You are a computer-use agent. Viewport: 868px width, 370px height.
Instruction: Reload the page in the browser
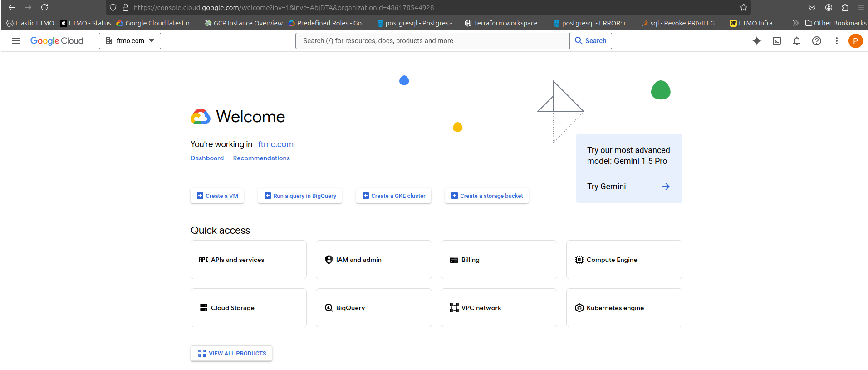(x=44, y=7)
